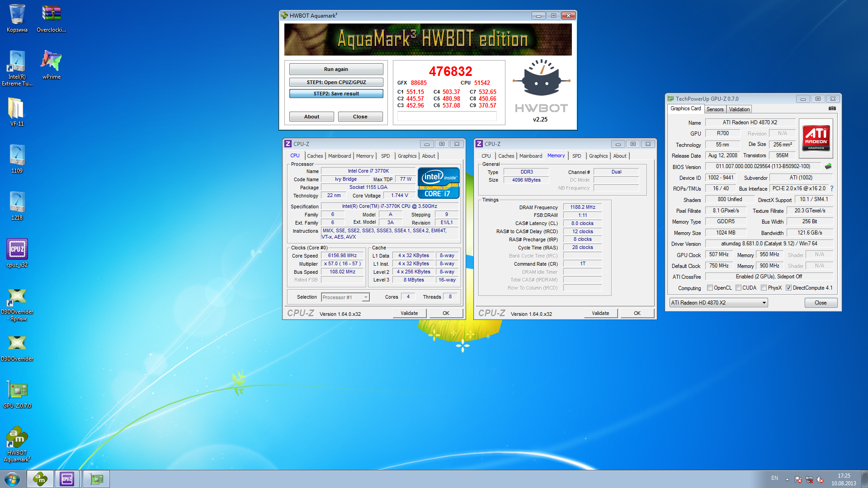
Task: Open the 1218 desktop file
Action: (x=17, y=206)
